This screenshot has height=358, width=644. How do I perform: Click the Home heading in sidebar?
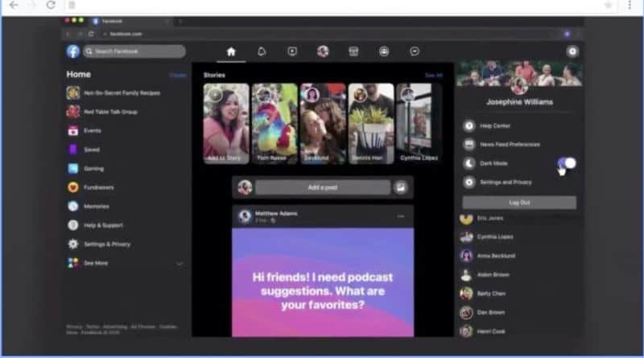(x=78, y=74)
